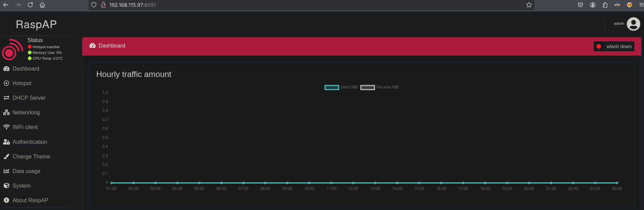
Task: Click the DHCP Server arrows icon
Action: pyautogui.click(x=6, y=98)
